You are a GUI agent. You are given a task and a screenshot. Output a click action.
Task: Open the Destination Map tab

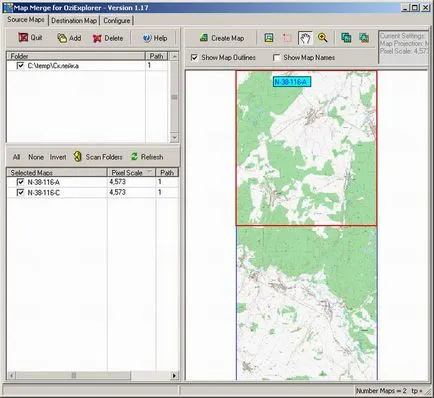point(74,21)
